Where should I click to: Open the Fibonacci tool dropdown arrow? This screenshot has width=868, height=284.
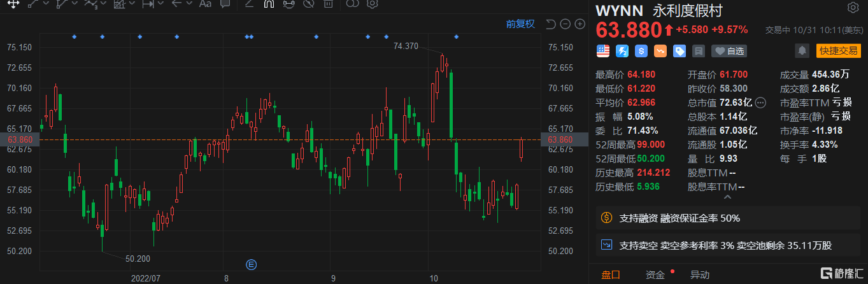point(132,4)
